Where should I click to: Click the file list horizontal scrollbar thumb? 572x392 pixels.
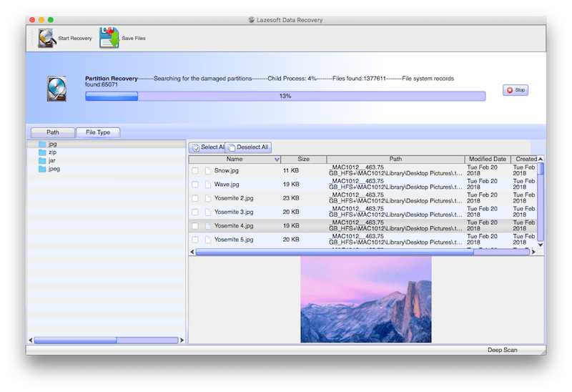point(335,252)
